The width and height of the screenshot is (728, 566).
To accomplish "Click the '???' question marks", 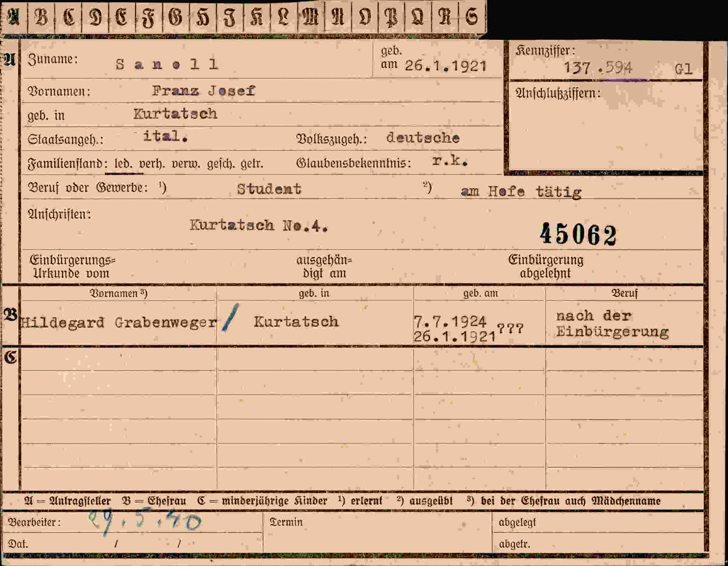I will pyautogui.click(x=510, y=328).
